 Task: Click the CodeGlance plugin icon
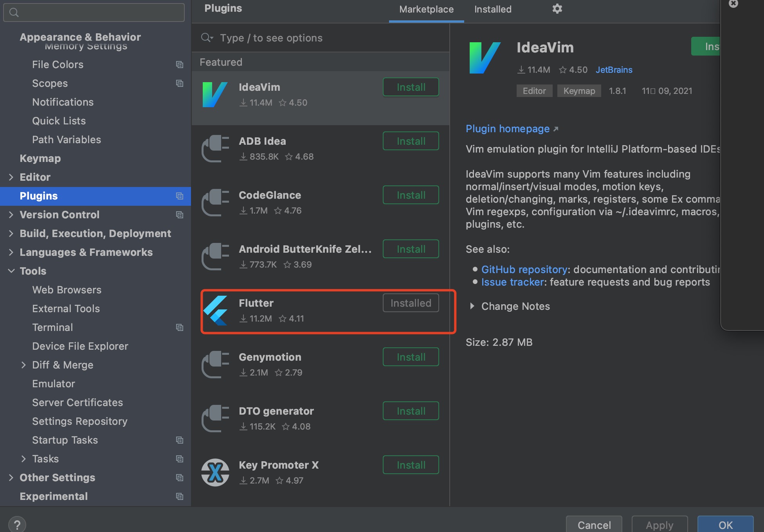[x=215, y=202]
